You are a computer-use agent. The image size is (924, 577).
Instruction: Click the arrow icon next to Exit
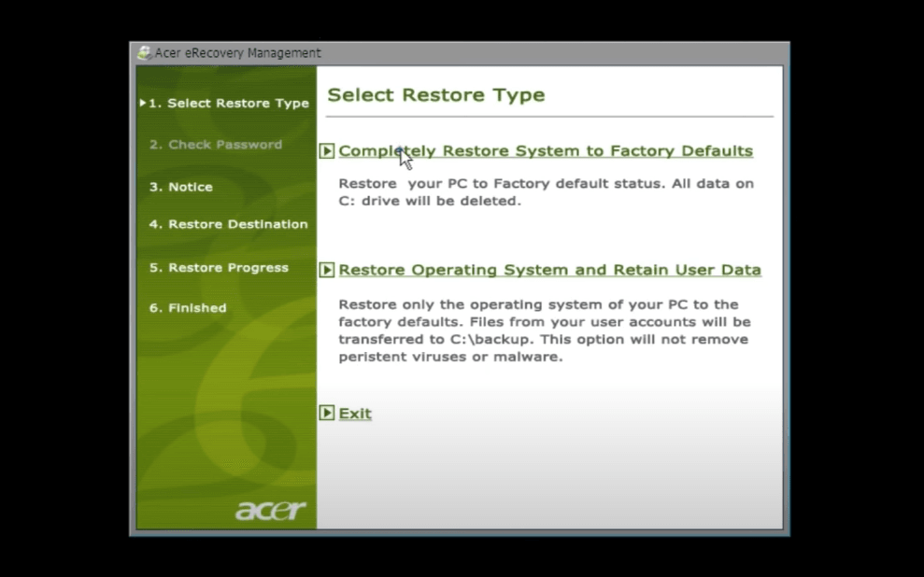coord(327,413)
